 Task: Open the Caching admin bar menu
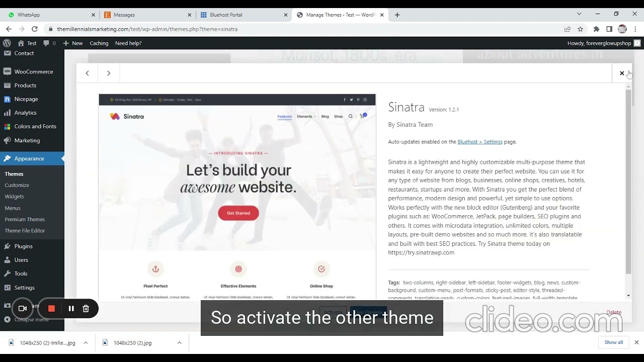(99, 43)
